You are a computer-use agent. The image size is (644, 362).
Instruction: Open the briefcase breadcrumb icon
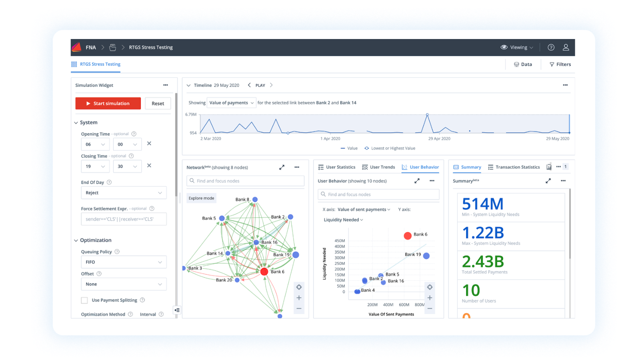pyautogui.click(x=113, y=47)
